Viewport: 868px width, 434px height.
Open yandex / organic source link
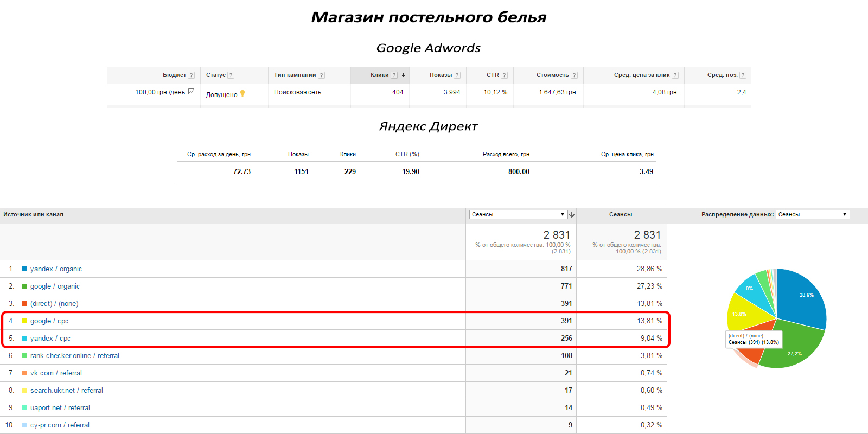click(x=56, y=269)
